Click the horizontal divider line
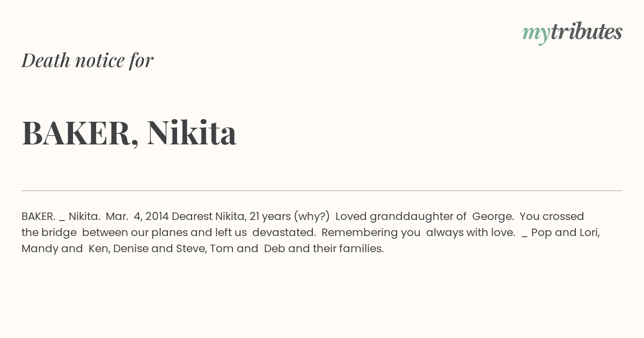Screen dimensions: 644x338 point(322,190)
